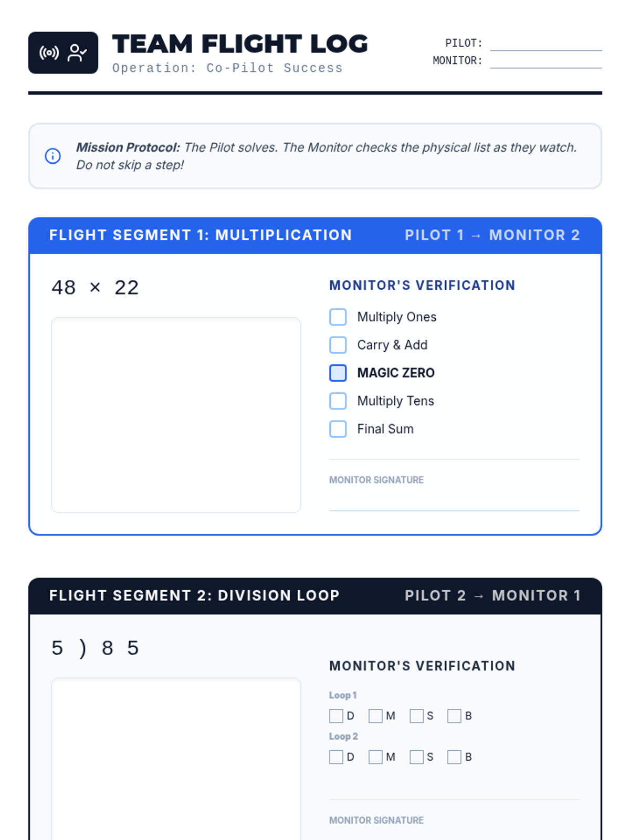630x840 pixels.
Task: Click the 48 × 22 work area box
Action: click(176, 415)
